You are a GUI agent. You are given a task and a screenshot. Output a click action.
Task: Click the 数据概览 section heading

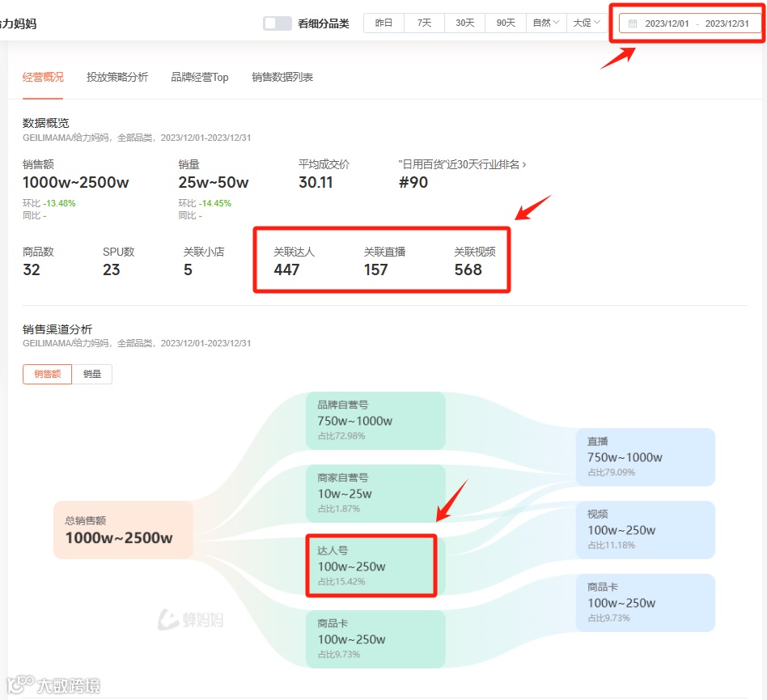click(x=46, y=123)
